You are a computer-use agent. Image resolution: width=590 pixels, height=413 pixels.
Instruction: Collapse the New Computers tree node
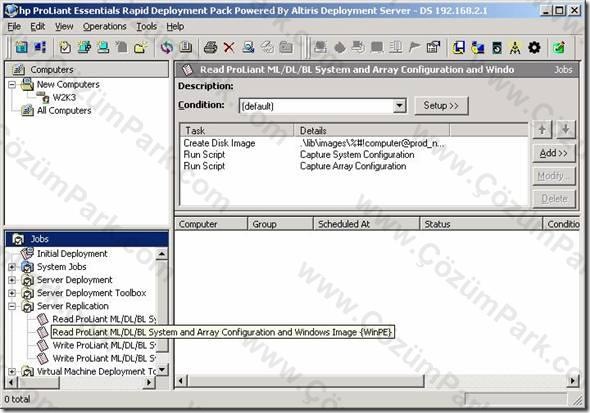pos(12,85)
